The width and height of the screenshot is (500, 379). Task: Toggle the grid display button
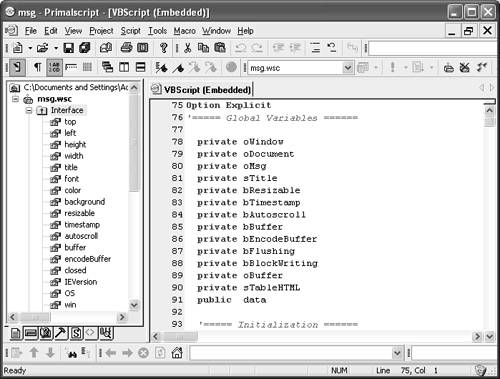point(87,67)
